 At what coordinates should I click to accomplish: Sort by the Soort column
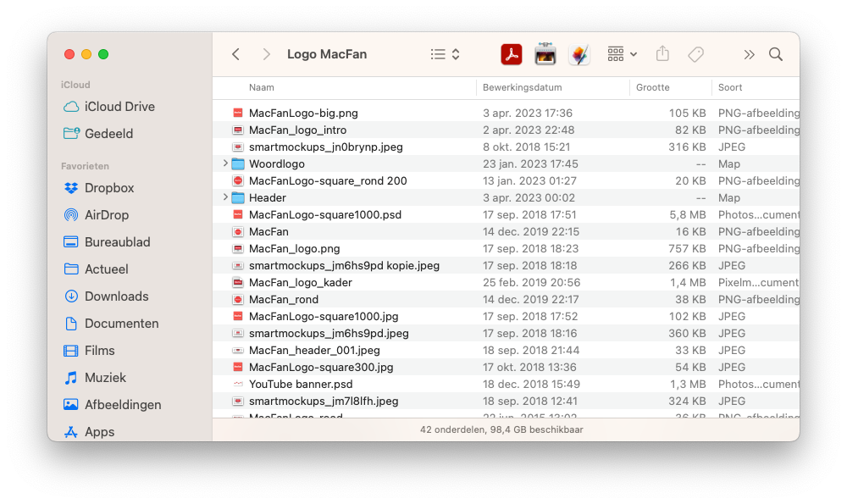(x=730, y=87)
